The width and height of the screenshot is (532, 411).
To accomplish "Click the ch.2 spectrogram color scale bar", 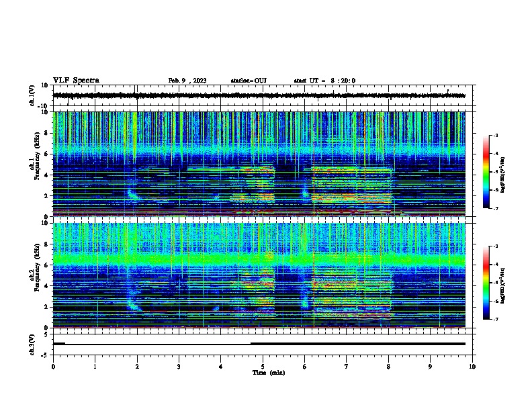I will coord(486,283).
